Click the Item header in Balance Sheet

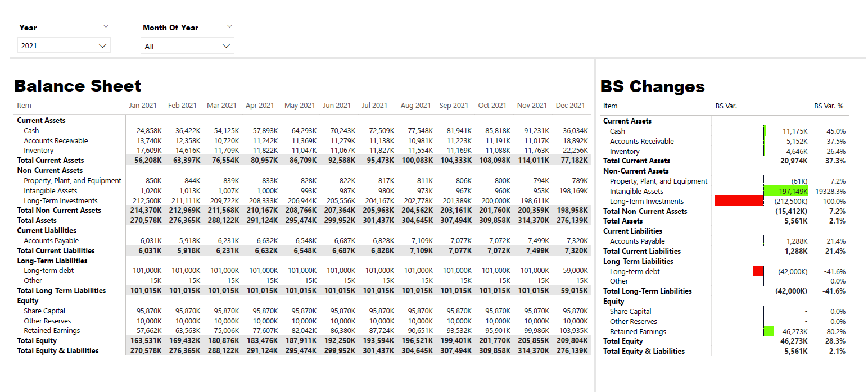[x=24, y=105]
